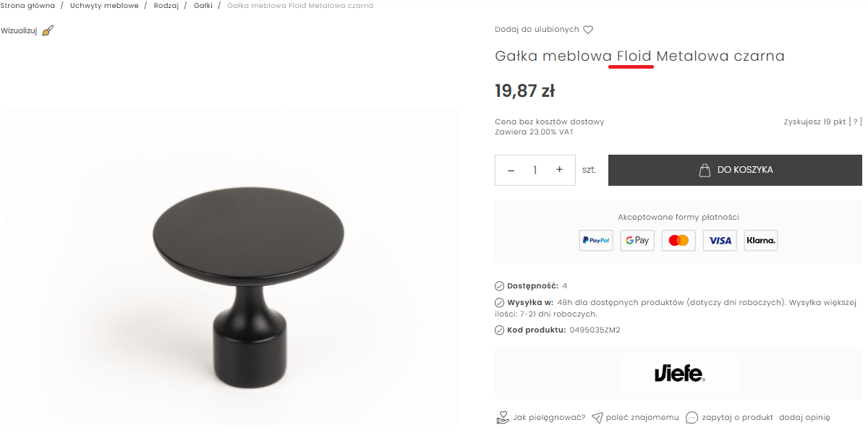Open Uchwyty meblowe breadcrumb
The image size is (868, 433).
tap(104, 6)
